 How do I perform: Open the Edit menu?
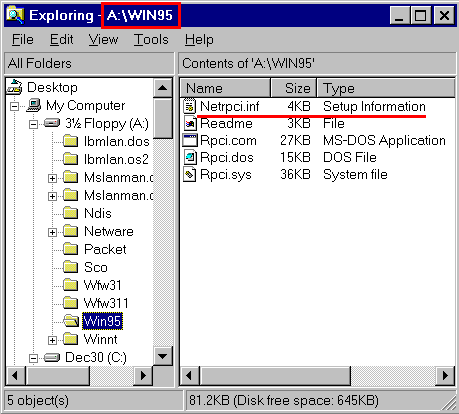(x=61, y=40)
